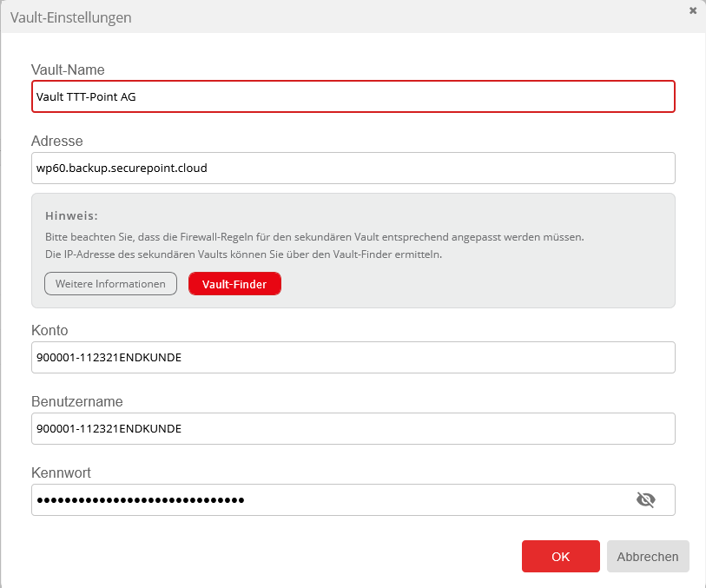Cancel the dialog with Abbrechen

tap(648, 557)
